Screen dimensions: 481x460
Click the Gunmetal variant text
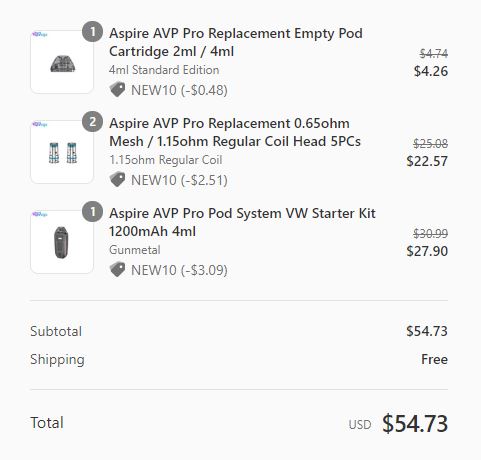(135, 250)
